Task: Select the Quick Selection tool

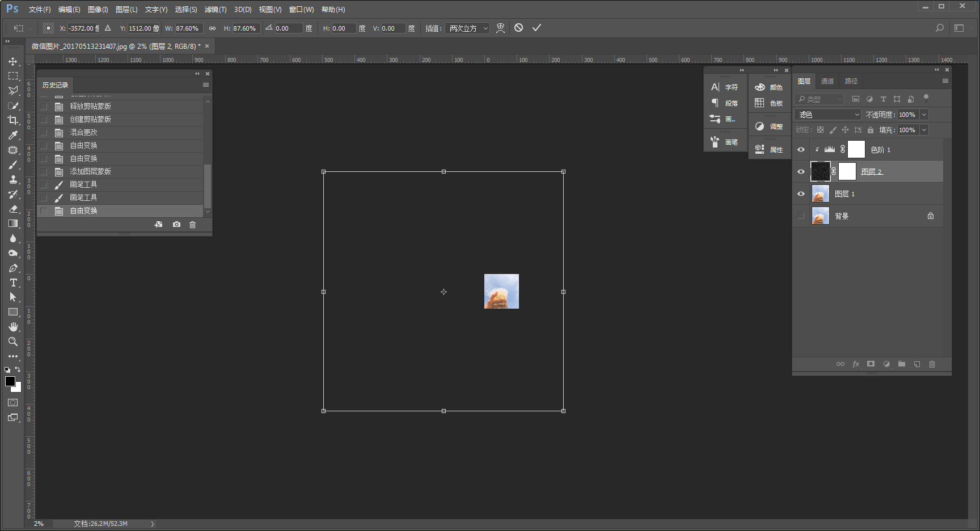Action: point(12,105)
